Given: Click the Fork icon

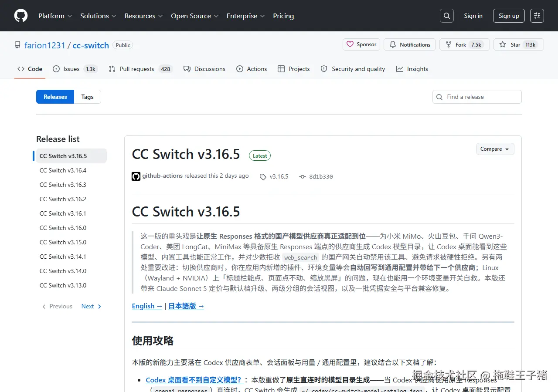Looking at the screenshot, I should pyautogui.click(x=449, y=44).
